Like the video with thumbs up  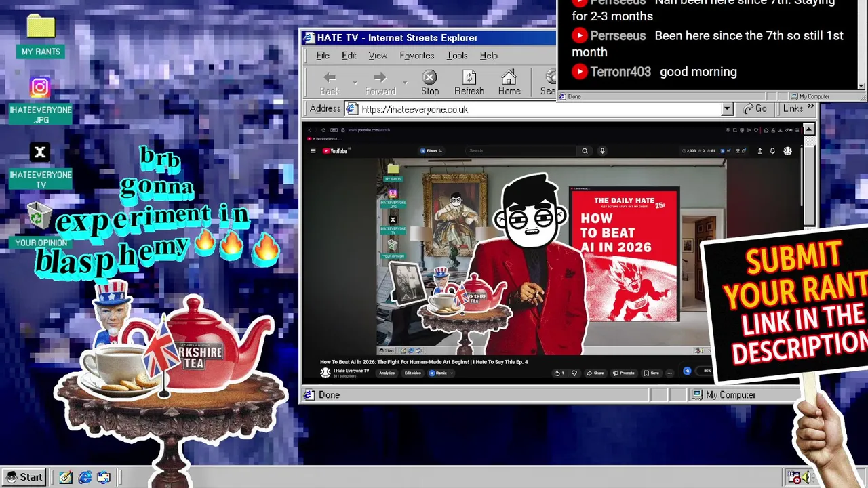(559, 373)
